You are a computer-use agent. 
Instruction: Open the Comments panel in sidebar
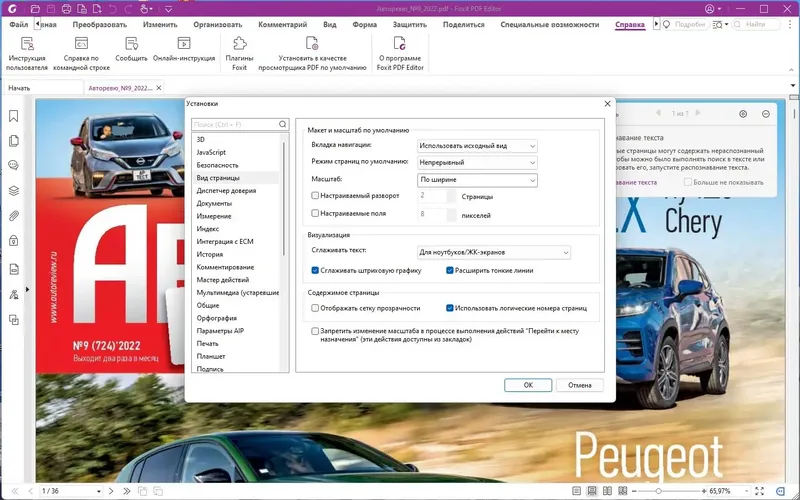tap(14, 165)
